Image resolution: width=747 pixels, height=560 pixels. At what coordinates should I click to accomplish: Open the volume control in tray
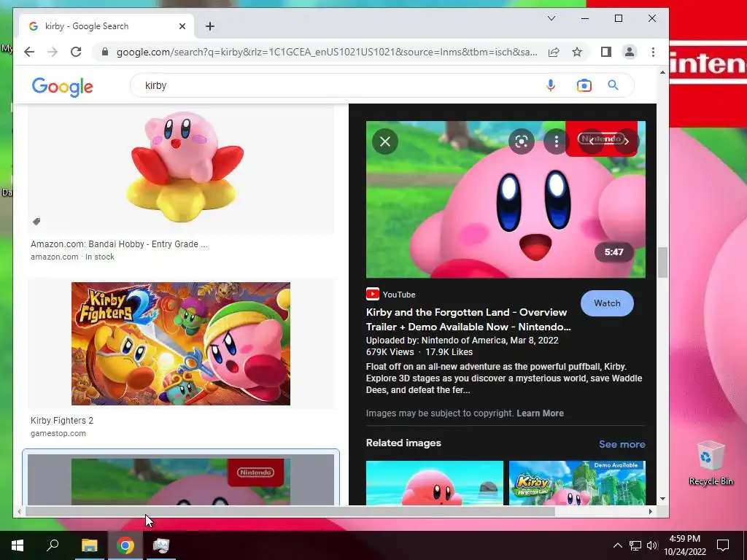[x=652, y=545]
